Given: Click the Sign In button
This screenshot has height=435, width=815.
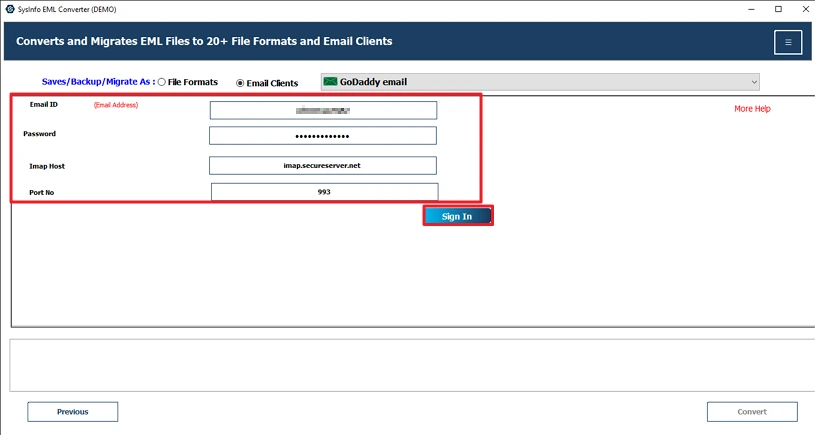Looking at the screenshot, I should [457, 216].
